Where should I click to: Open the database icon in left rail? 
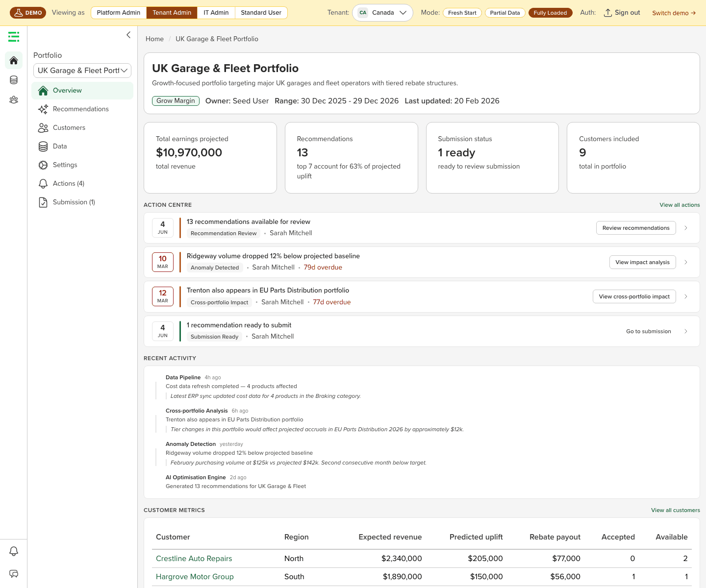[x=14, y=80]
